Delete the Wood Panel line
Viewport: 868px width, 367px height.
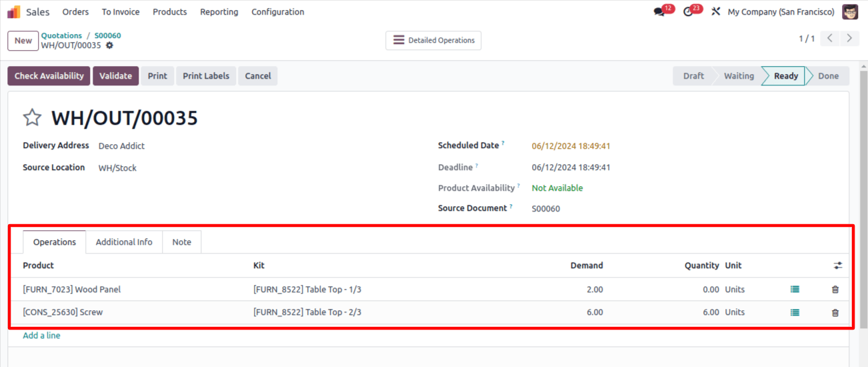click(x=835, y=290)
